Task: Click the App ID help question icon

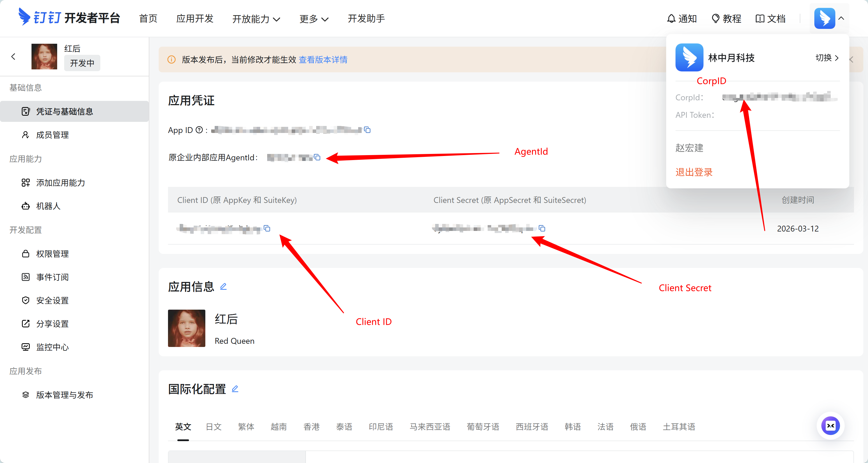Action: [199, 130]
